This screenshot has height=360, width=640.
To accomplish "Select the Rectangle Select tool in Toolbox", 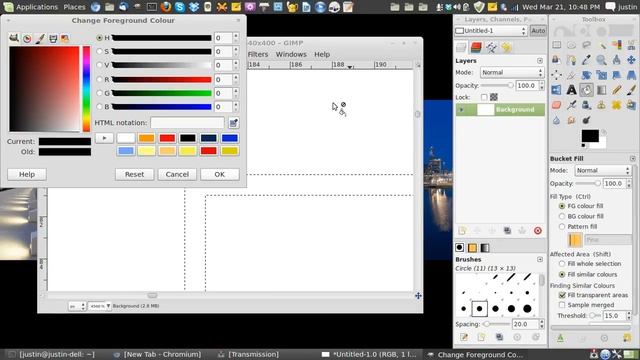I will (x=556, y=45).
